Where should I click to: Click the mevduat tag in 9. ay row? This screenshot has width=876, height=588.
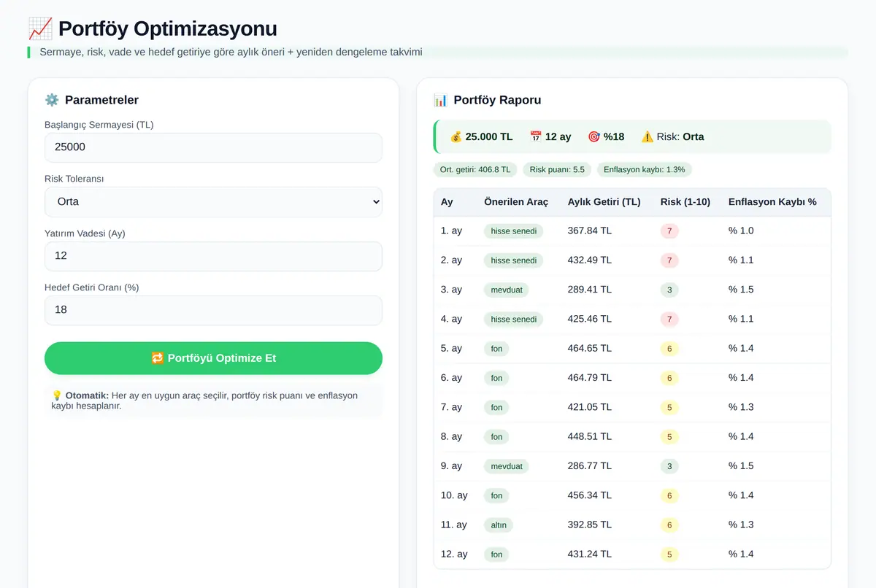click(x=507, y=466)
